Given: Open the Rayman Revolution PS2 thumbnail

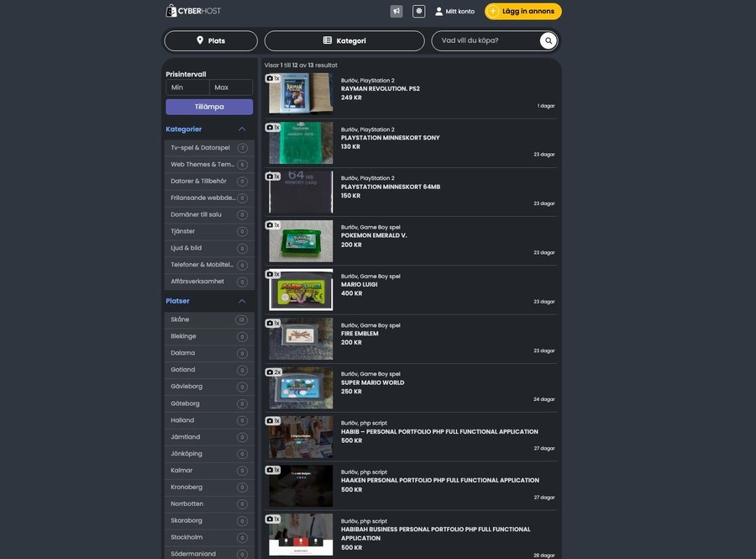Looking at the screenshot, I should point(301,93).
